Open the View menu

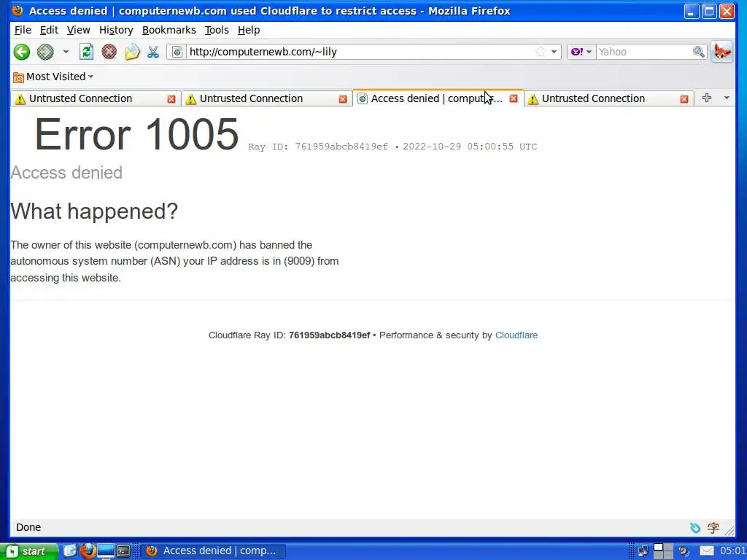click(x=78, y=30)
